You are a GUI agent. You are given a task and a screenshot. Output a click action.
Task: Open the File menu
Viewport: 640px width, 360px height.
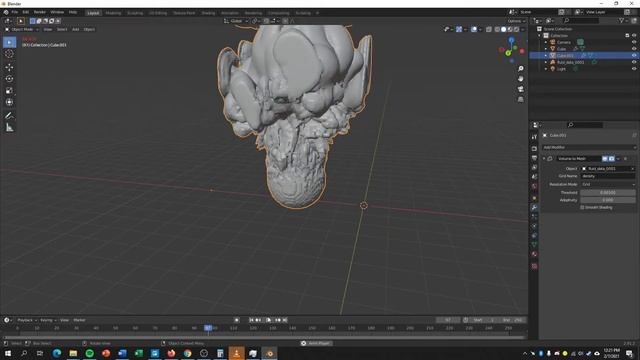coord(15,12)
